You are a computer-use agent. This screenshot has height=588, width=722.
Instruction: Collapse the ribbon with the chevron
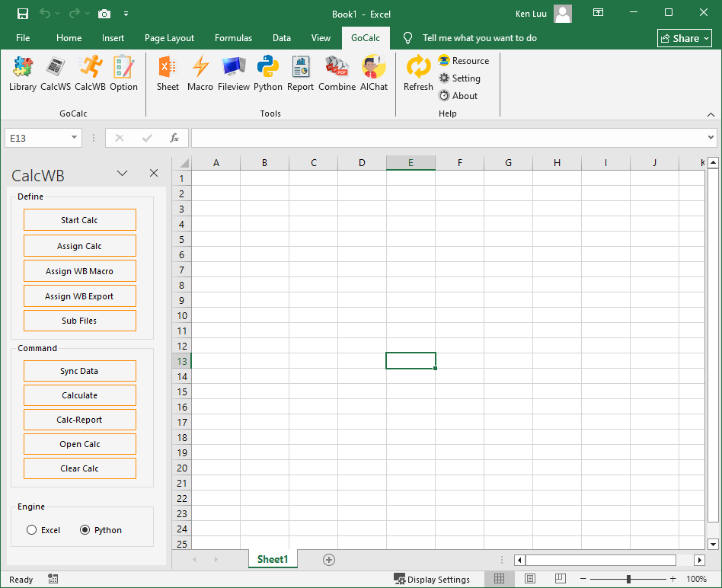click(711, 114)
